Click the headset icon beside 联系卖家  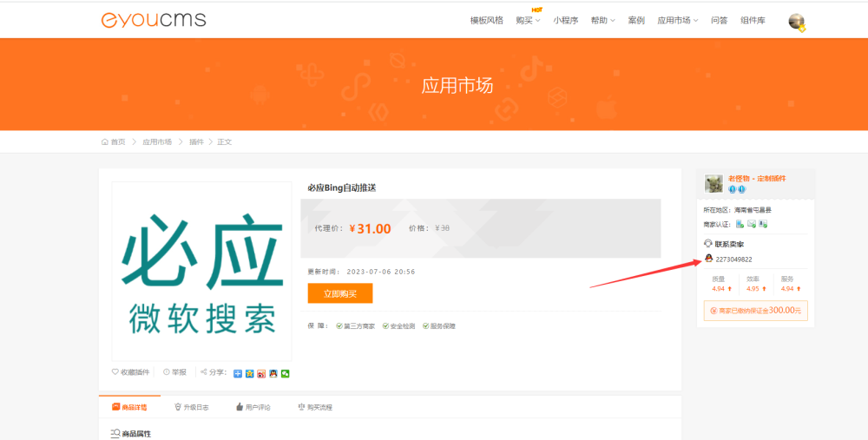click(x=708, y=244)
